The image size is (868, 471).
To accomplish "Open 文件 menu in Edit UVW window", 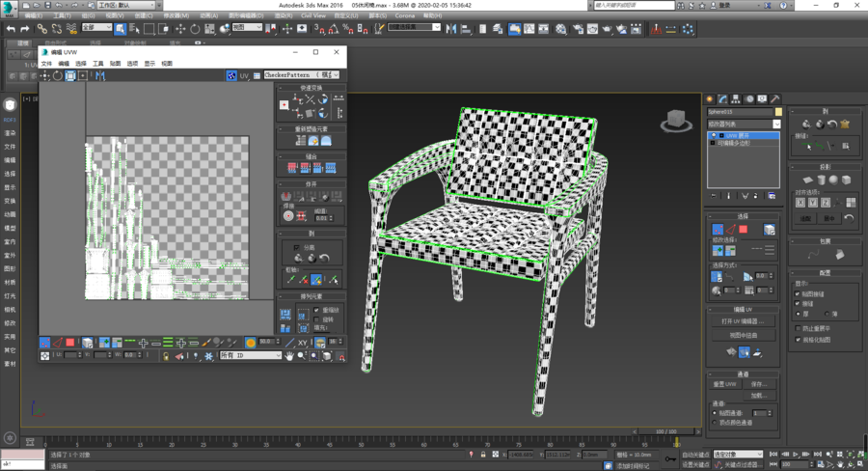I will coord(46,63).
